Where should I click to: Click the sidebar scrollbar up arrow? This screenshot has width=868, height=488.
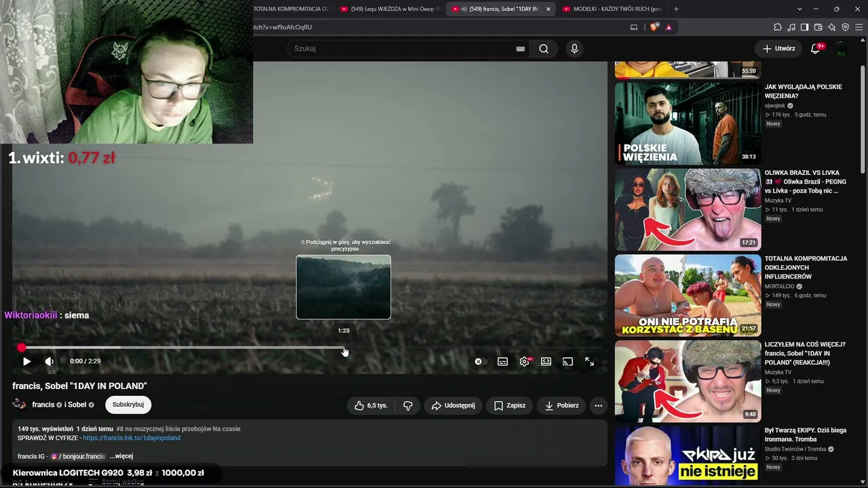pyautogui.click(x=863, y=41)
